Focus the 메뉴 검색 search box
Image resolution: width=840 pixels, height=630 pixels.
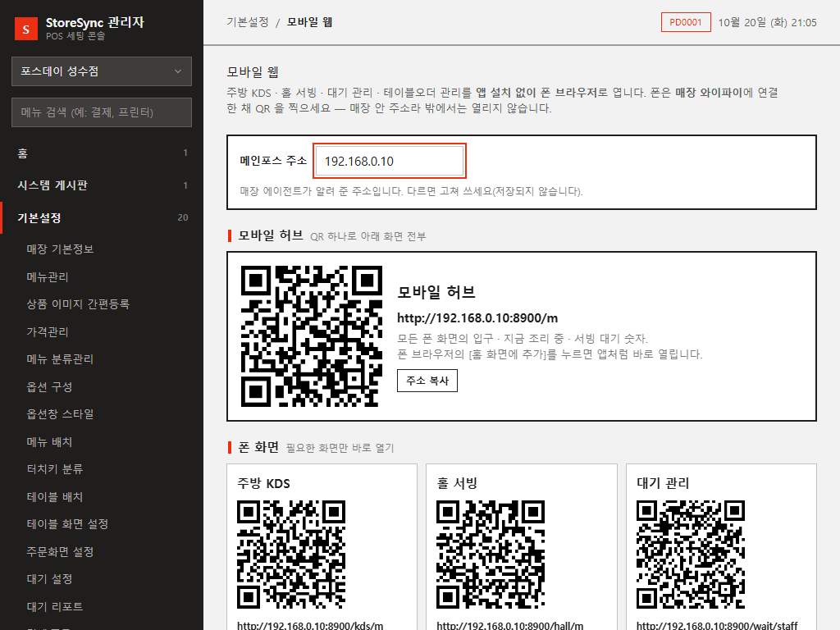102,112
